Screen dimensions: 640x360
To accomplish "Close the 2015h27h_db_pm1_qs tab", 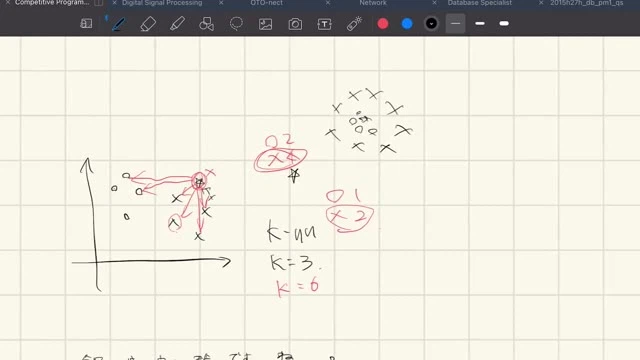I will [x=541, y=3].
